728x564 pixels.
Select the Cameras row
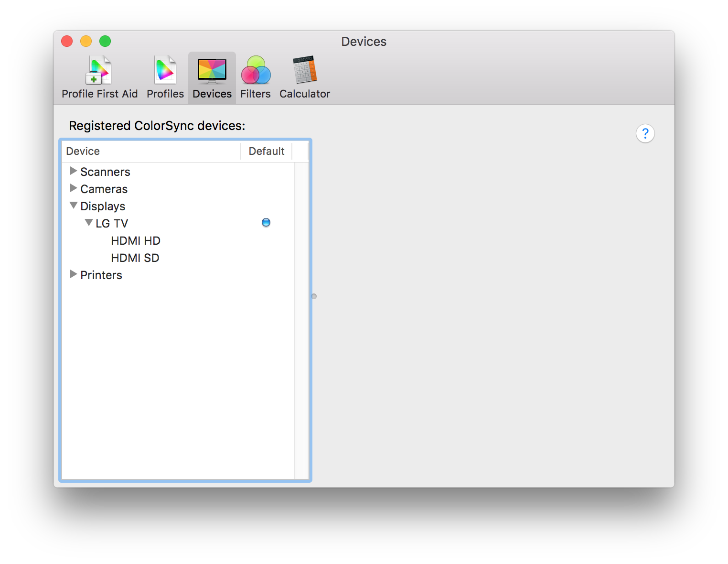click(178, 189)
